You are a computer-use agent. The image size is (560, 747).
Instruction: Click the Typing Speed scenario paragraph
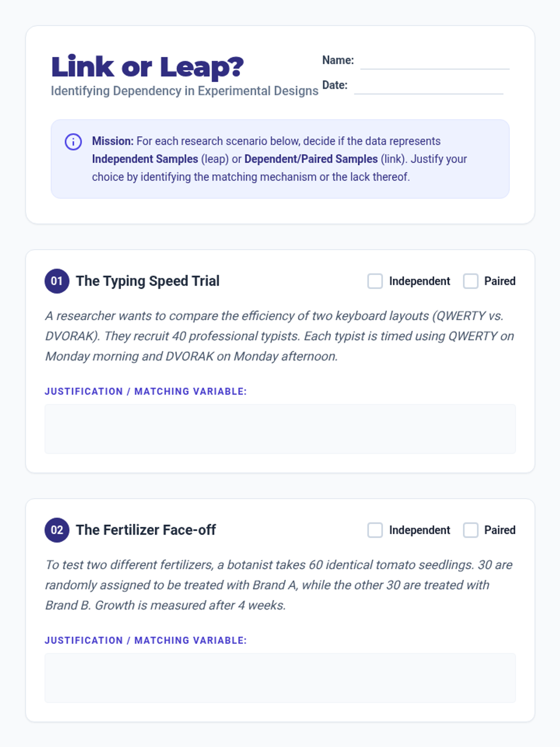click(x=280, y=336)
